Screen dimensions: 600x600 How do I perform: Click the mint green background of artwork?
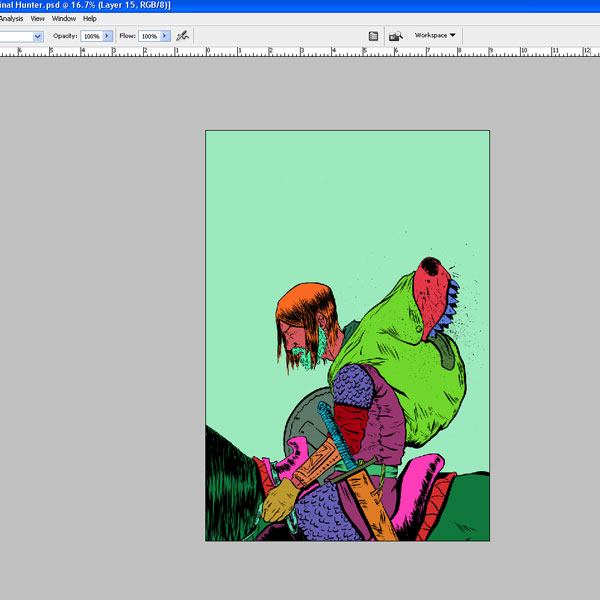coord(300,200)
